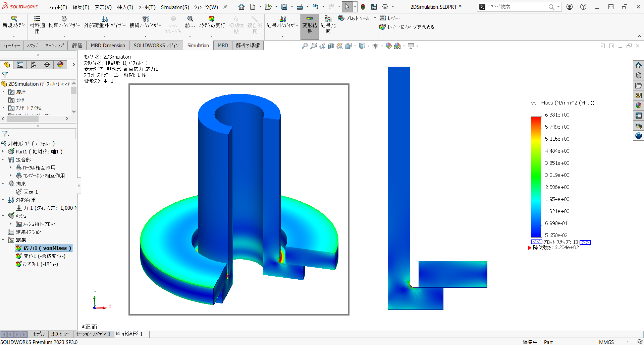
Task: Switch to 解析の準備 ribbon tab
Action: 248,45
